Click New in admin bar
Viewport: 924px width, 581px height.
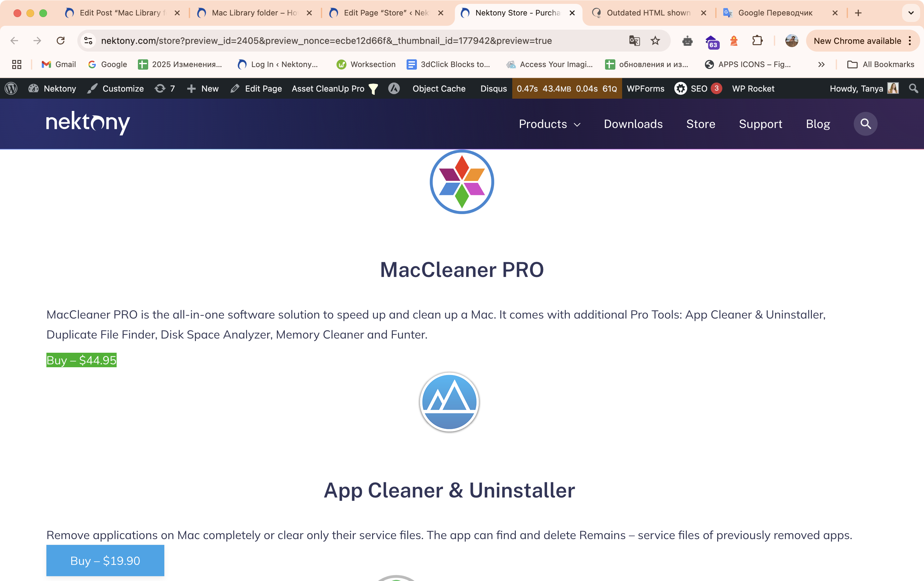pyautogui.click(x=203, y=89)
